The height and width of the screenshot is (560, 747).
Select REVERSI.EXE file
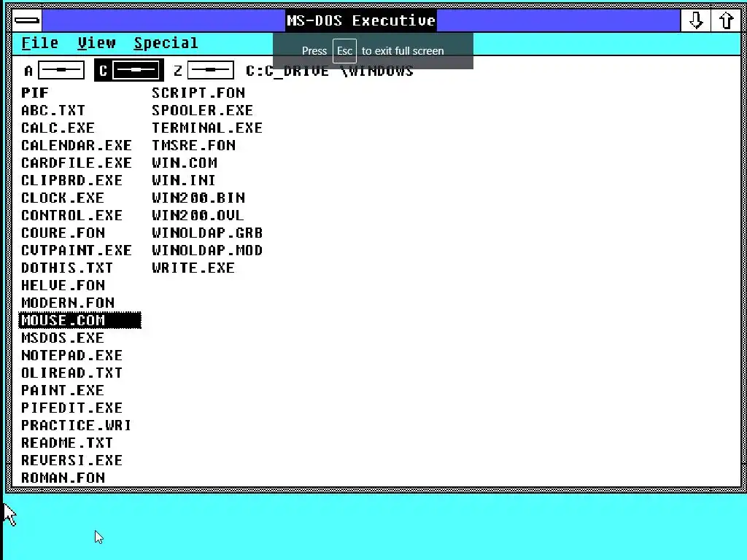coord(71,461)
